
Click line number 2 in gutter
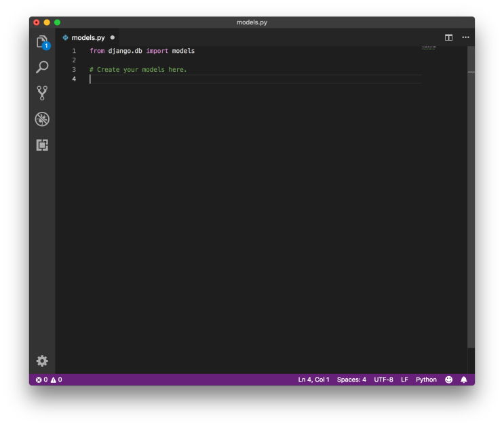tap(74, 60)
